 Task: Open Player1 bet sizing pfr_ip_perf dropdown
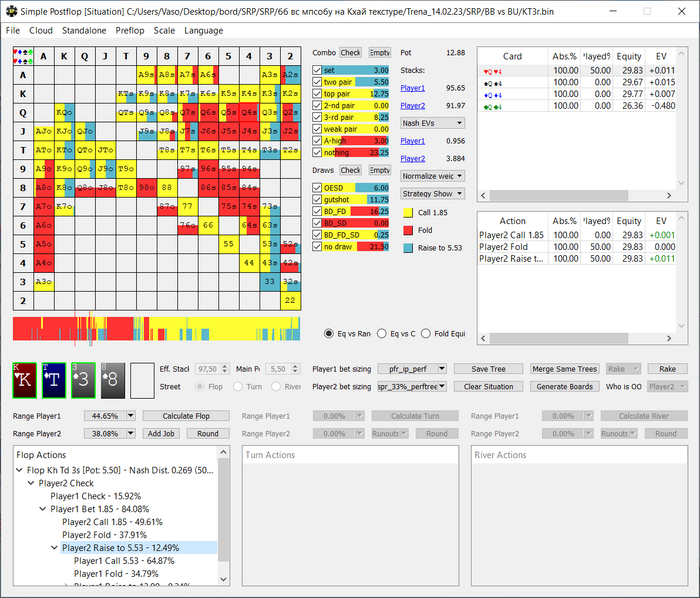tap(412, 369)
